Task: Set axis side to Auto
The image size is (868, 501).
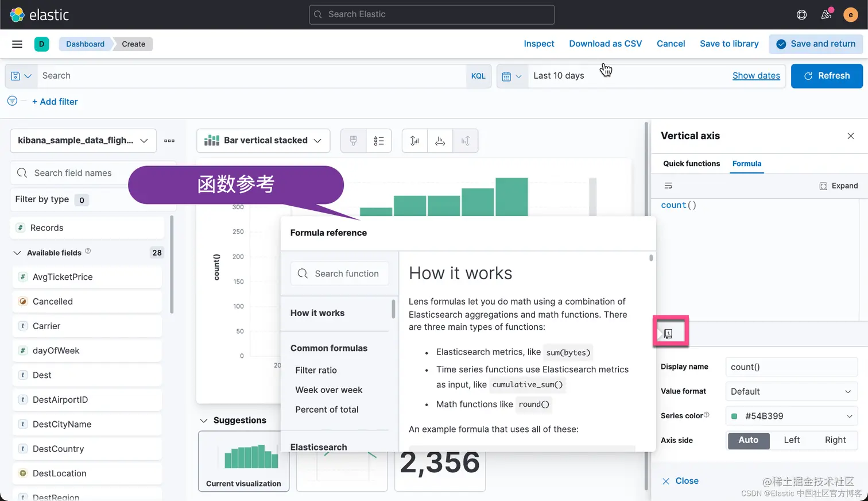Action: (749, 440)
